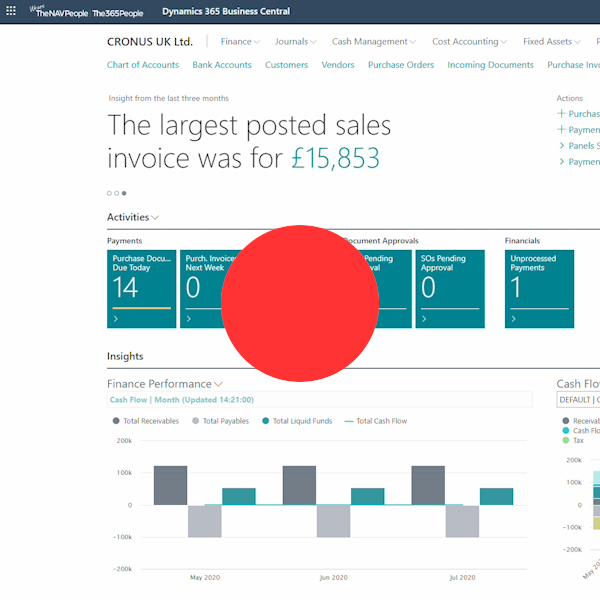
Task: Open Dynamics 365 Business Central home link
Action: tap(226, 11)
